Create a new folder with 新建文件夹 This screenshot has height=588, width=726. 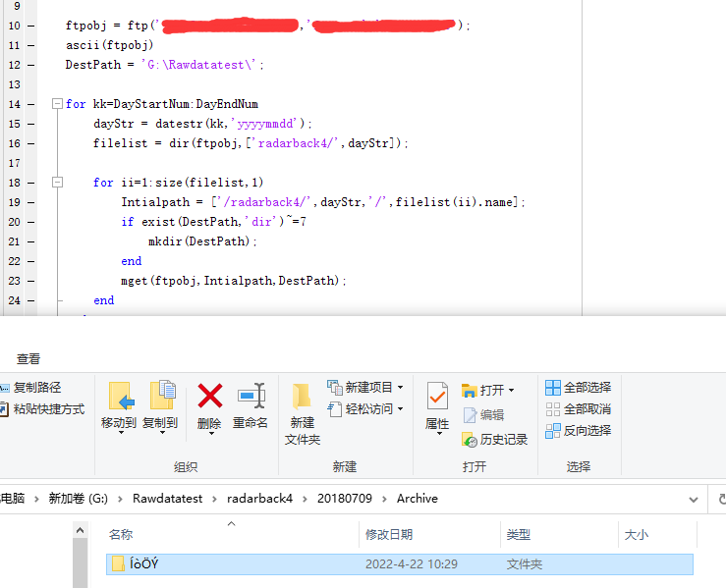coord(303,412)
